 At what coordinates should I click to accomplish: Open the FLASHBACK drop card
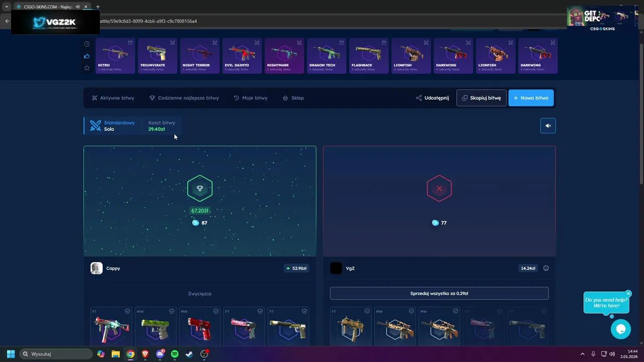(x=369, y=56)
